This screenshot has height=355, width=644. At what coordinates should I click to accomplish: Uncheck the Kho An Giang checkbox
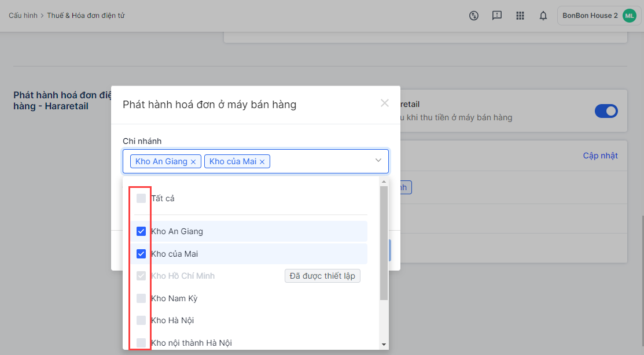coord(141,231)
